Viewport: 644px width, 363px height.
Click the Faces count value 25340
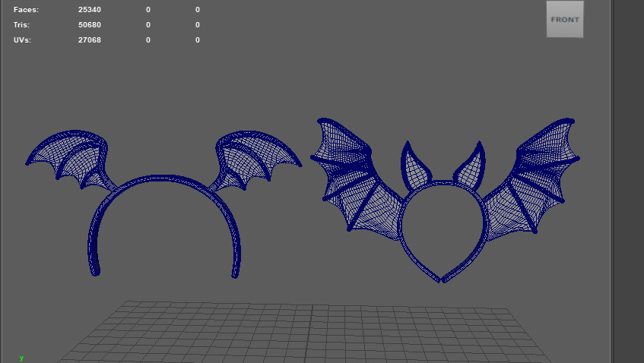[x=90, y=9]
